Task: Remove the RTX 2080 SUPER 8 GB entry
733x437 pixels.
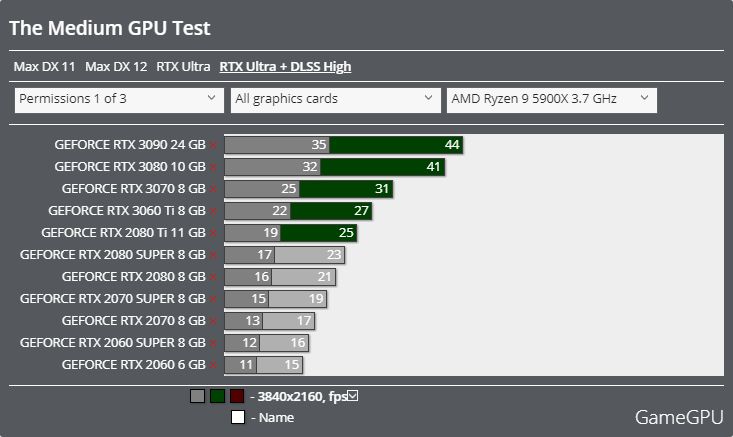Action: [213, 256]
